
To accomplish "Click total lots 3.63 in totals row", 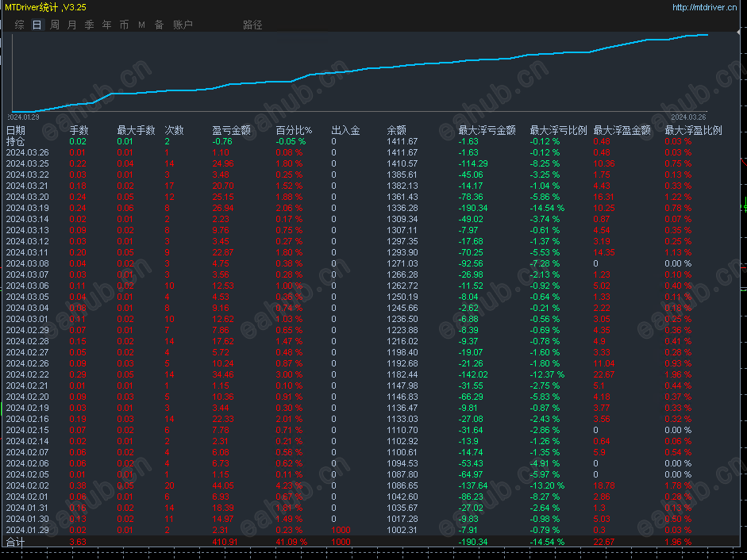I will pyautogui.click(x=78, y=542).
